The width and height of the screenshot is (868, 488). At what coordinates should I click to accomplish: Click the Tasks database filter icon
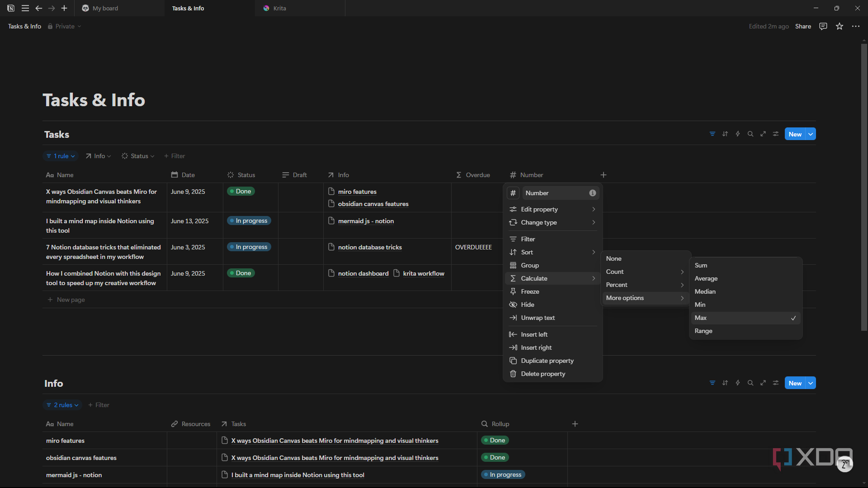[712, 134]
